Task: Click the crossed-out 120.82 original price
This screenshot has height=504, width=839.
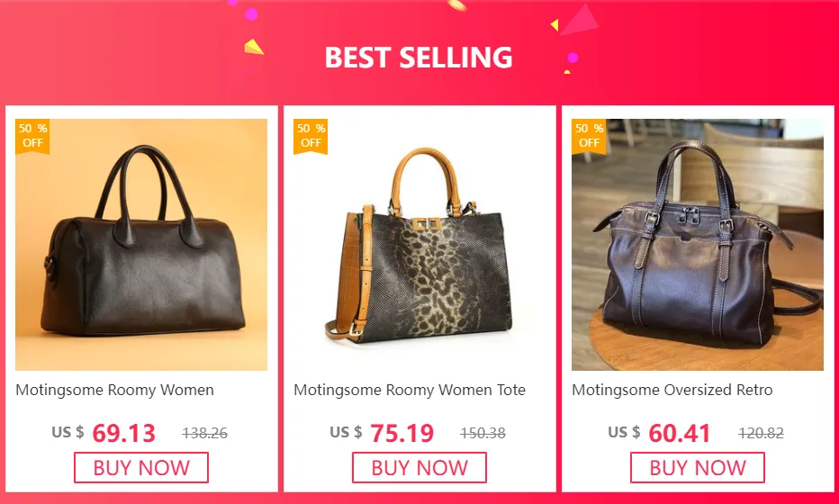Action: click(x=761, y=433)
